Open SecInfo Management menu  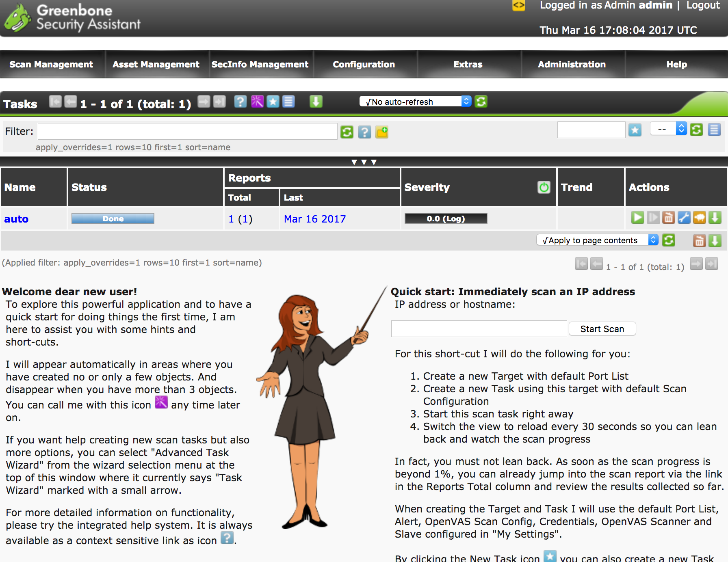[x=260, y=64]
